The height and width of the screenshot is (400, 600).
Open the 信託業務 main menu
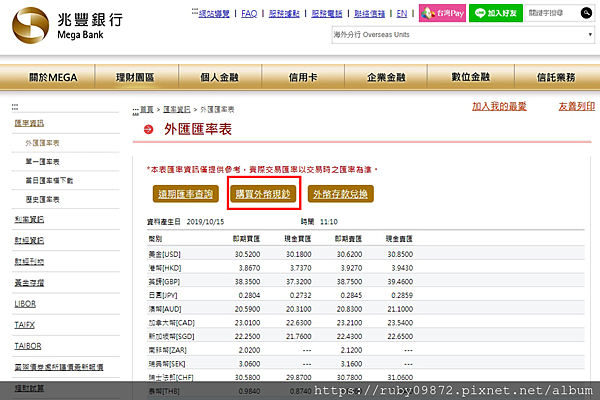tap(556, 77)
